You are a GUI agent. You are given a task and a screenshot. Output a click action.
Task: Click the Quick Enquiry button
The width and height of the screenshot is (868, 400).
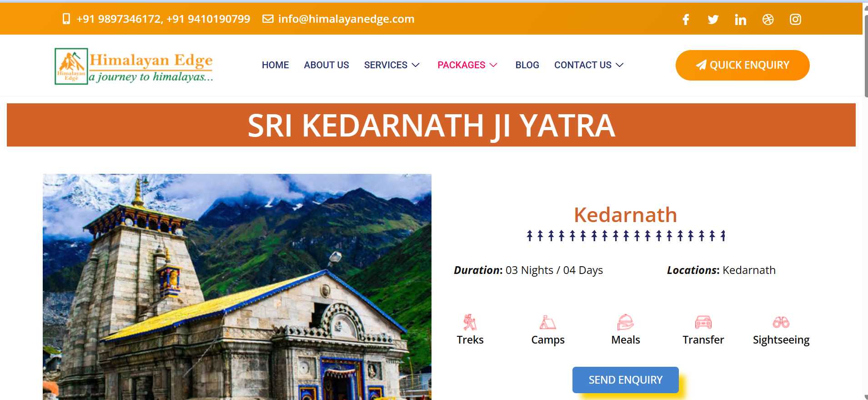[743, 65]
